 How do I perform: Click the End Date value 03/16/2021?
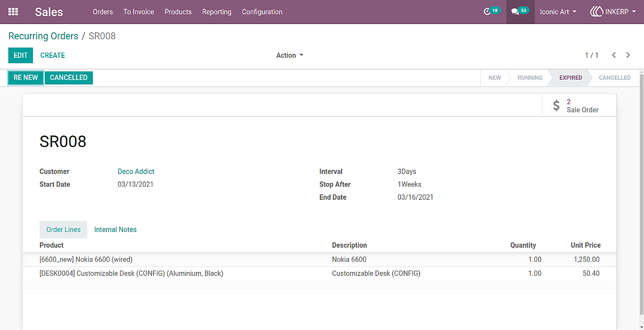pyautogui.click(x=416, y=198)
